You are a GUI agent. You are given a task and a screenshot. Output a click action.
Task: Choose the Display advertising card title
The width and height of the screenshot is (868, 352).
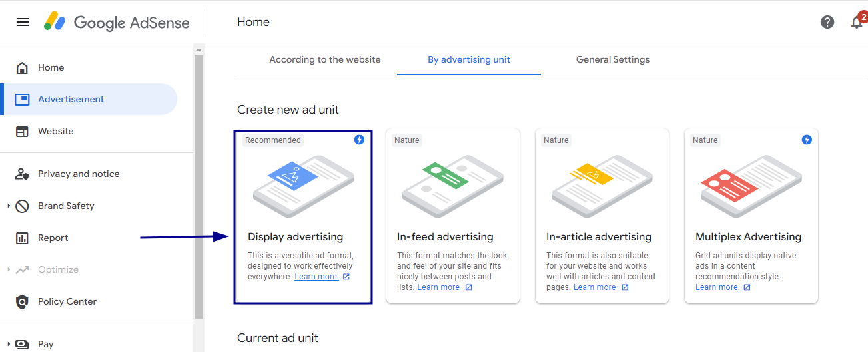click(x=296, y=237)
